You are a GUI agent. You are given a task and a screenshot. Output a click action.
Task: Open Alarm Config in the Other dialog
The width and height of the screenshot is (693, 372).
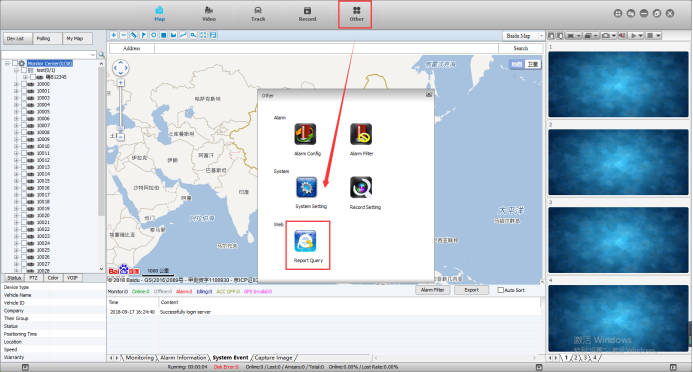click(306, 134)
